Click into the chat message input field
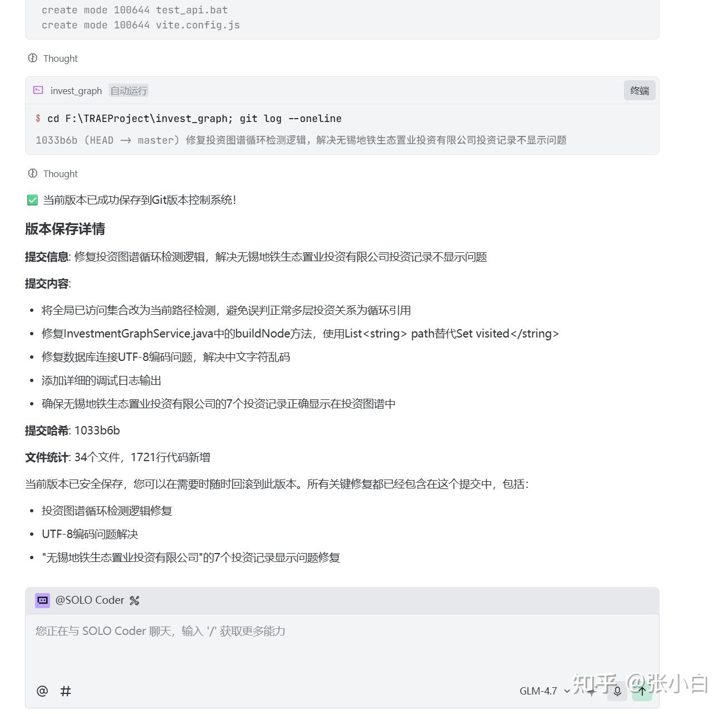This screenshot has height=714, width=728. (x=342, y=646)
